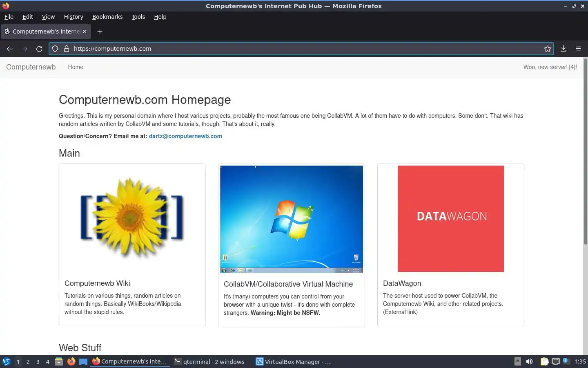Click the 'Main' section heading
Image resolution: width=588 pixels, height=368 pixels.
point(69,153)
